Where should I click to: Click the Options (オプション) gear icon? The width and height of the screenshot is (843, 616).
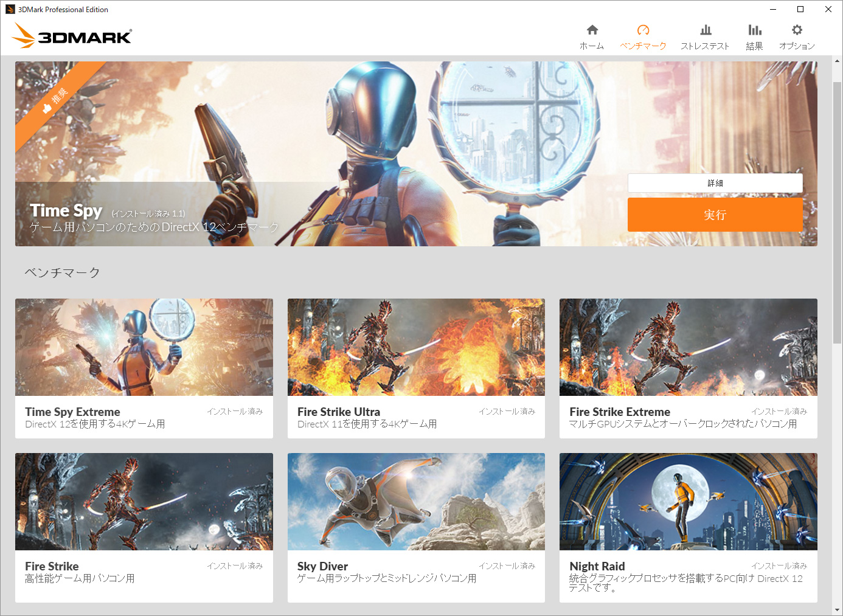coord(797,30)
